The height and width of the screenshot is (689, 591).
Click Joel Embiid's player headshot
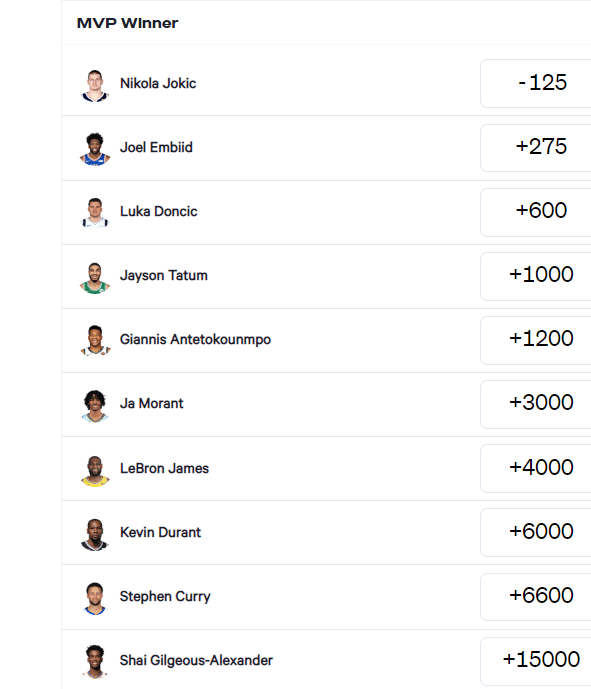click(95, 149)
